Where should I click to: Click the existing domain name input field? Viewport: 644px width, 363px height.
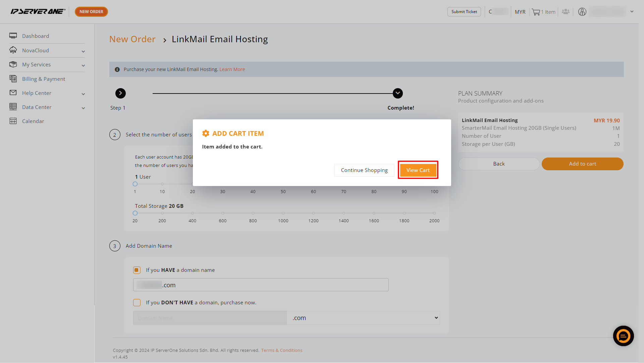(x=261, y=285)
